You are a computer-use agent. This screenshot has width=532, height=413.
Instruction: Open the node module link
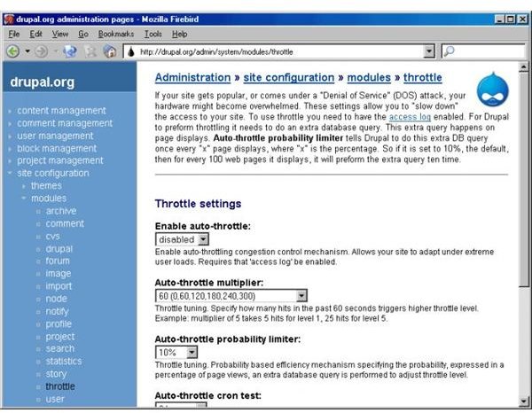click(57, 299)
